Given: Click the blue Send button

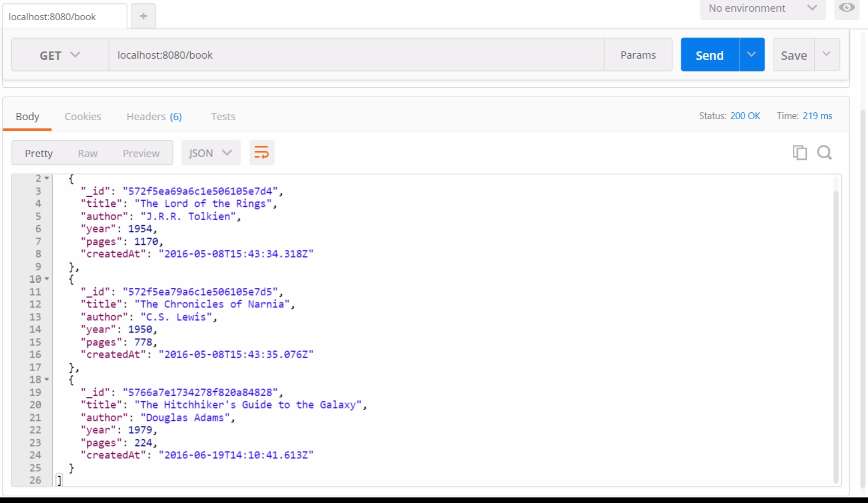Looking at the screenshot, I should [709, 55].
